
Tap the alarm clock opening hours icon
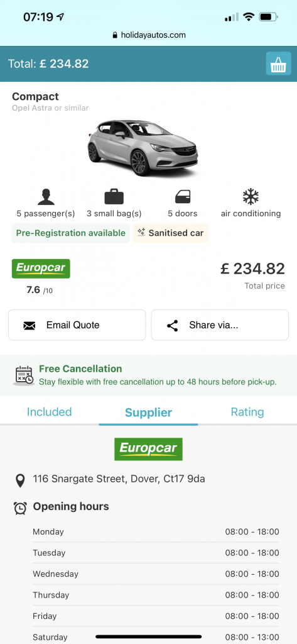pos(20,508)
